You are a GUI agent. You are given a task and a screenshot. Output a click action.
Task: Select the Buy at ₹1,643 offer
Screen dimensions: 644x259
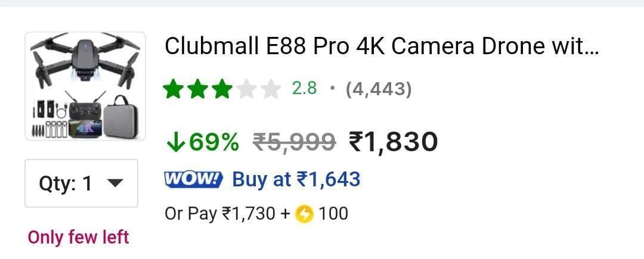click(x=296, y=179)
